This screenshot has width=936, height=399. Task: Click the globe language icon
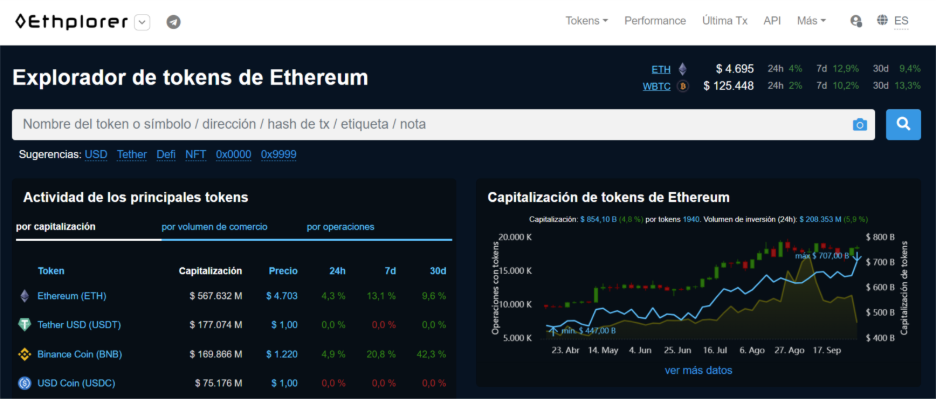click(882, 20)
